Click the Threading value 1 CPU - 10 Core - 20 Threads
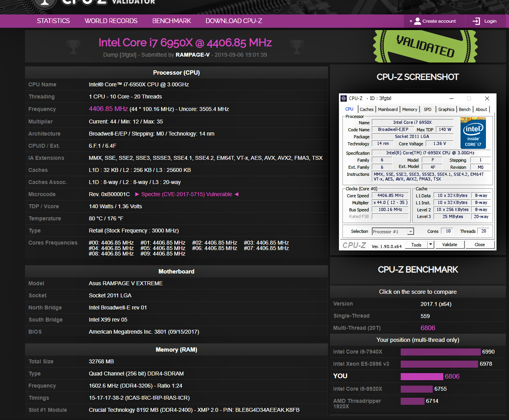 125,97
